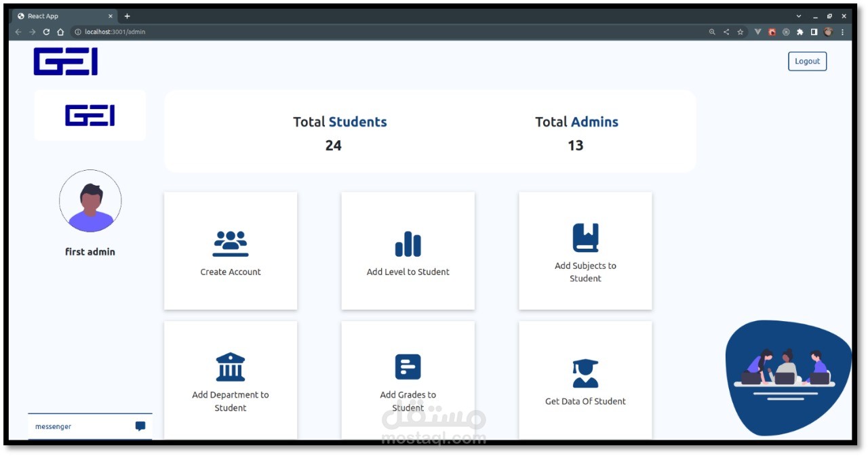Click the Total Students heading
The width and height of the screenshot is (868, 456).
pyautogui.click(x=340, y=122)
